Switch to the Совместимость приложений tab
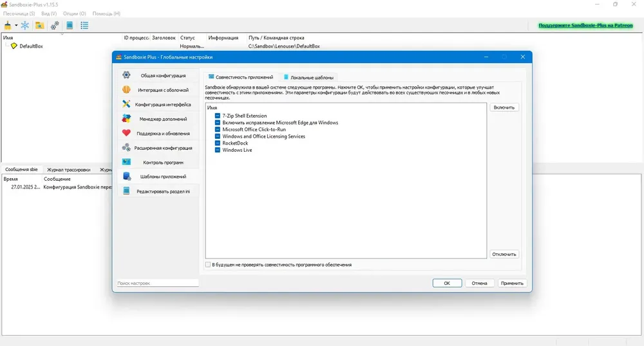Screen dimensions: 644x346 click(241, 77)
